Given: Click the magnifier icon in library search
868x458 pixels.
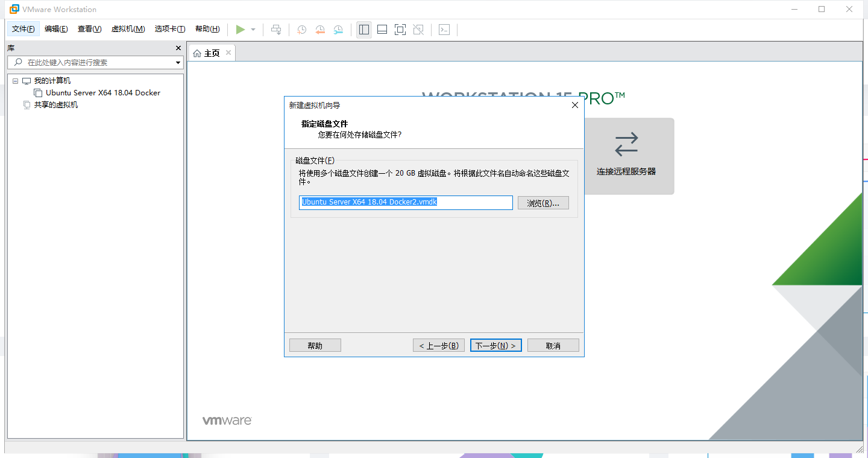Looking at the screenshot, I should 17,62.
